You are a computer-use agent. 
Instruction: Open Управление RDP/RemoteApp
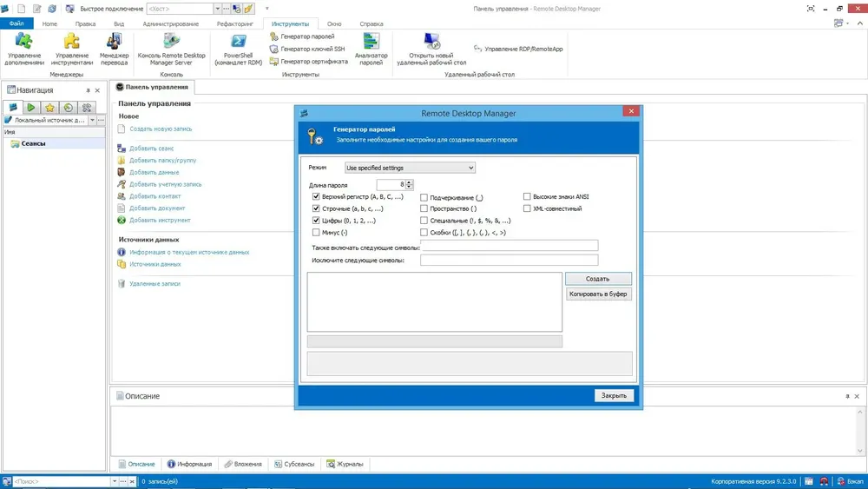pos(518,49)
